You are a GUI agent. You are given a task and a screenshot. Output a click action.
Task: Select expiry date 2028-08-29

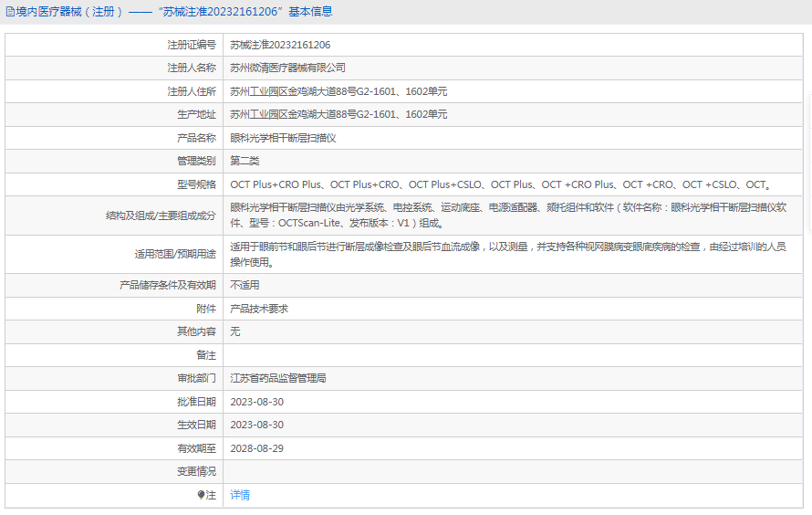(257, 448)
